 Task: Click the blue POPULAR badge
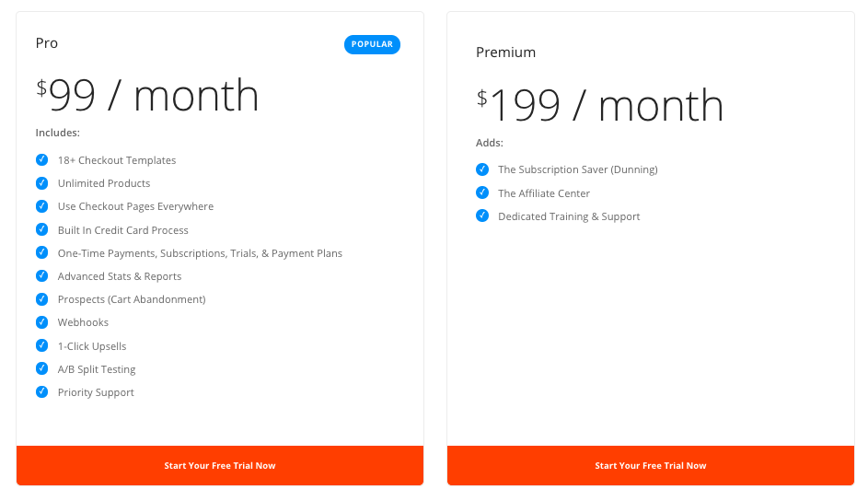[372, 44]
